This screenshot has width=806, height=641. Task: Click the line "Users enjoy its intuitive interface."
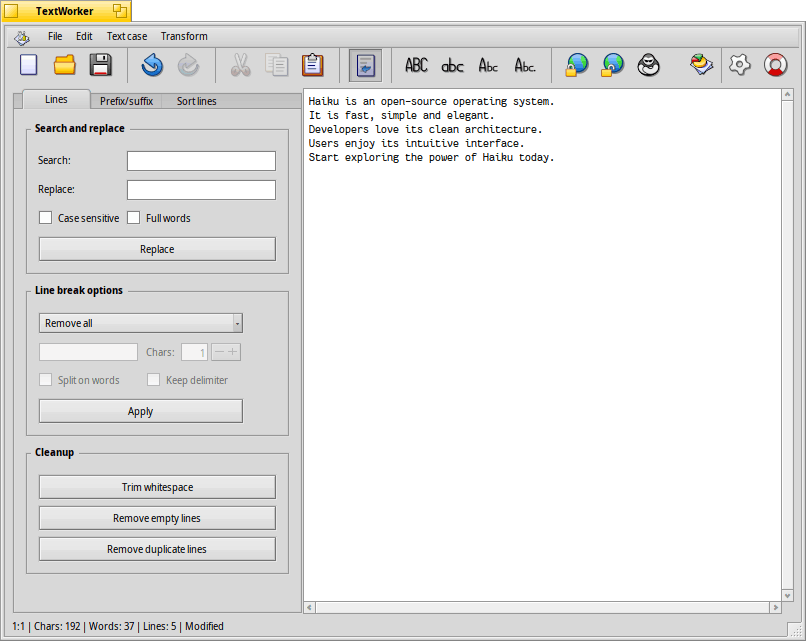pyautogui.click(x=416, y=143)
